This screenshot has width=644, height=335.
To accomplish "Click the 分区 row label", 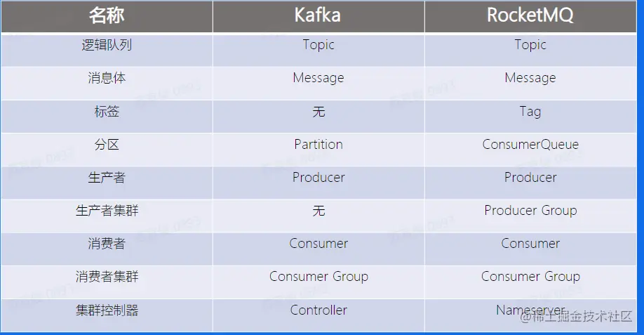I will pos(107,144).
